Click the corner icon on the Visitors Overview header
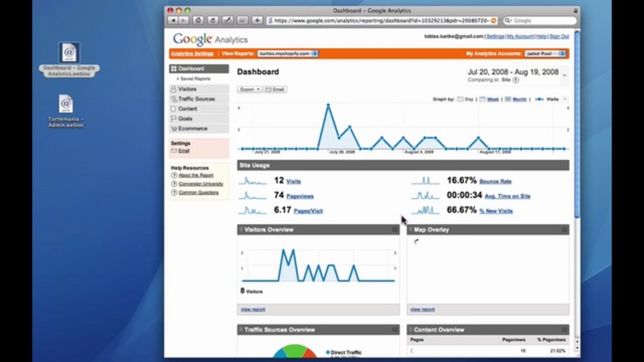The width and height of the screenshot is (644, 362). pos(394,230)
